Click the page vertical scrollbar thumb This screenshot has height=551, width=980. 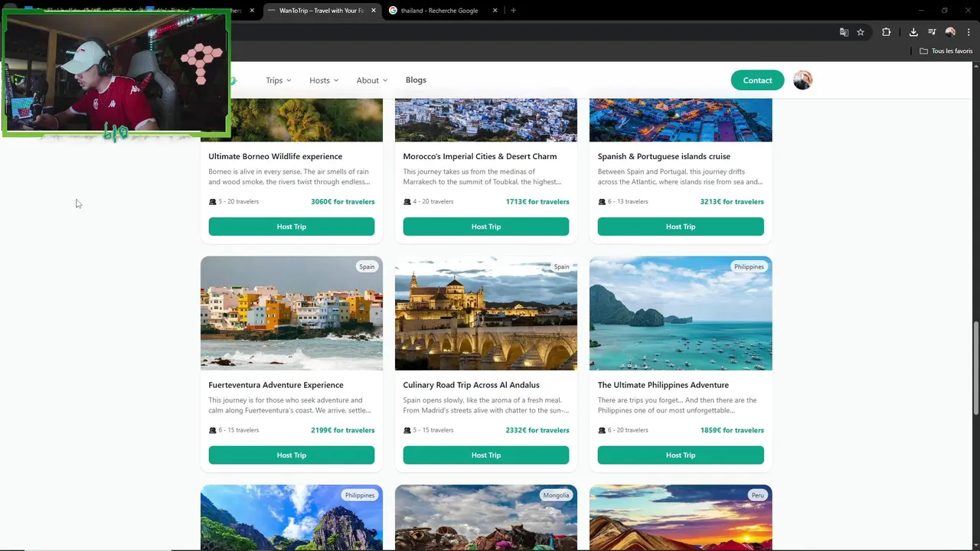pyautogui.click(x=975, y=368)
